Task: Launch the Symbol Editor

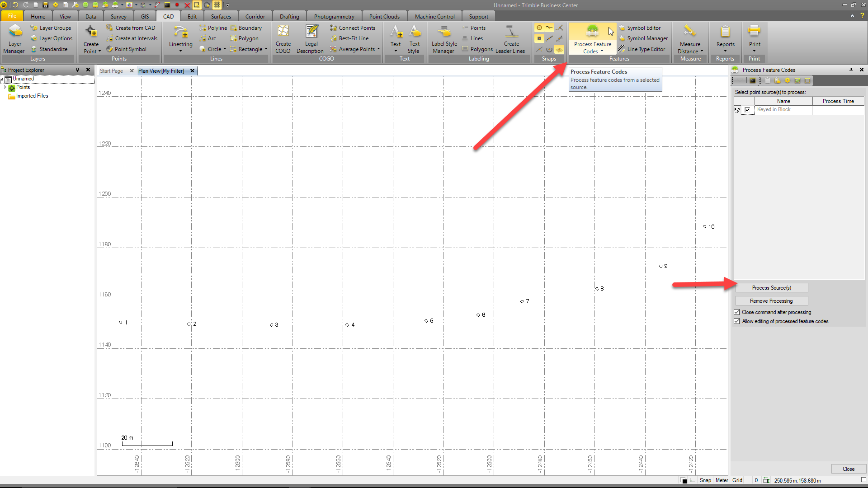Action: [641, 28]
